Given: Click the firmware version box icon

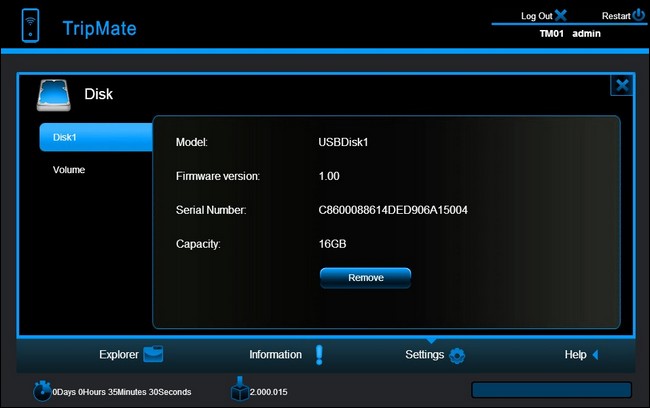Looking at the screenshot, I should (x=240, y=389).
